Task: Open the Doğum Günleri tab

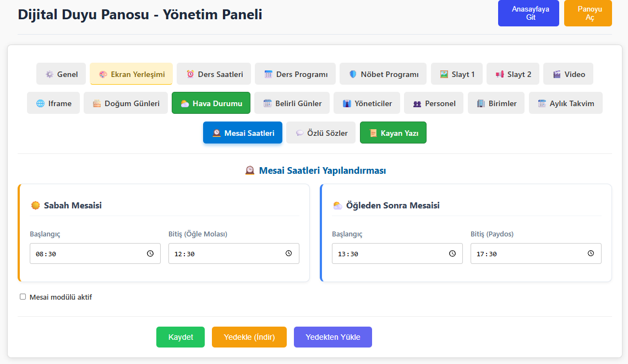Action: coord(125,103)
